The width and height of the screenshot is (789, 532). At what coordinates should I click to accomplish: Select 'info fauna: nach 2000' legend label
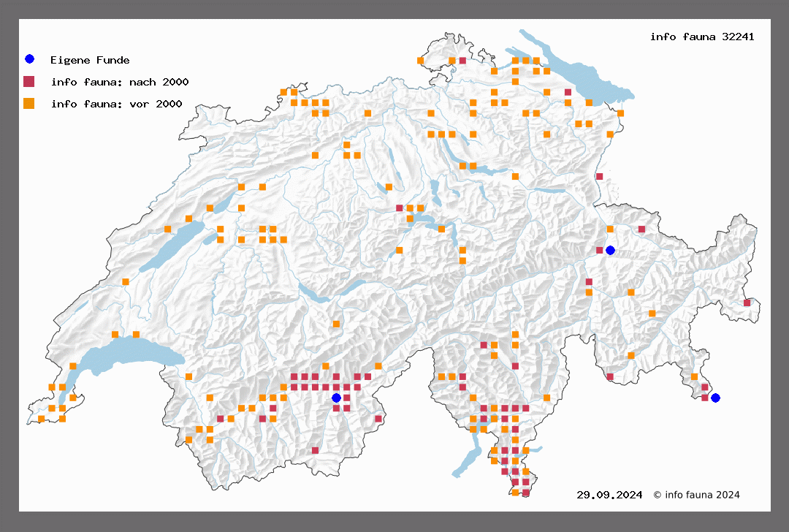[120, 82]
